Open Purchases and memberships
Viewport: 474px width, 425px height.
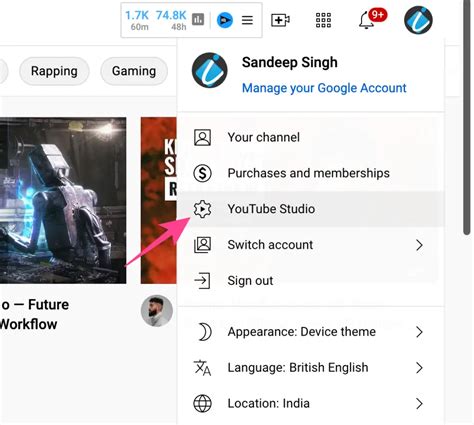coord(311,173)
